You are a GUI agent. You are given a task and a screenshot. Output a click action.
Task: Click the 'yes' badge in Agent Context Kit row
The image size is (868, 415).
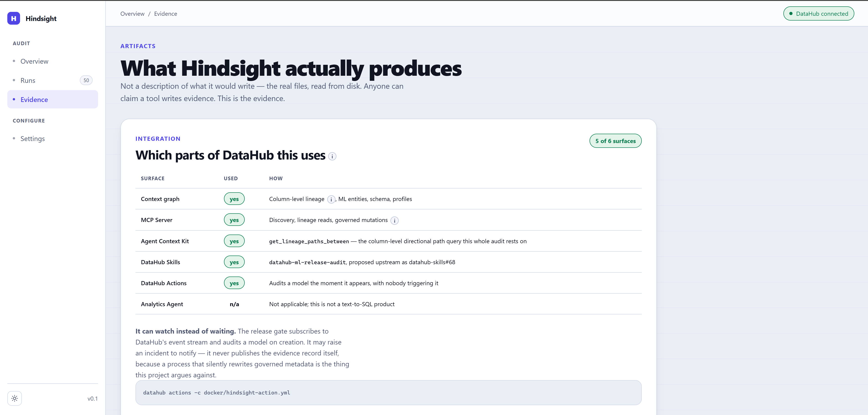click(x=234, y=241)
